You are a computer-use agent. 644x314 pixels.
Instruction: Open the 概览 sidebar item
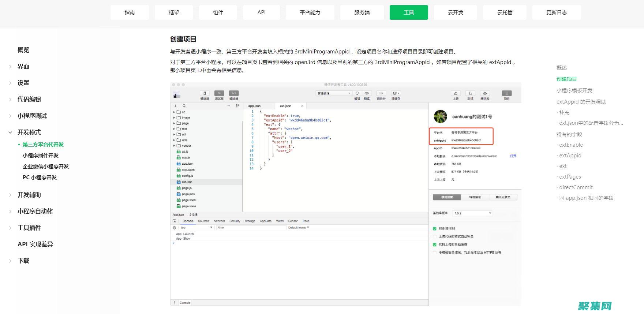23,50
